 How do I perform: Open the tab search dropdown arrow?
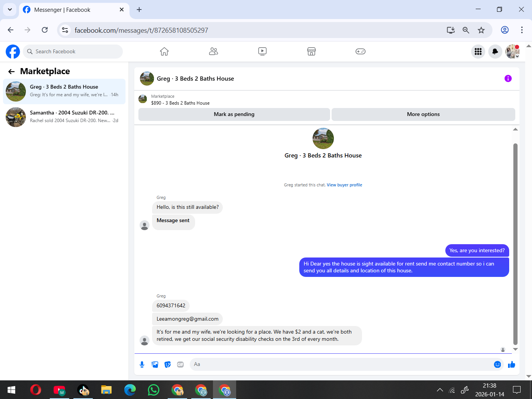pos(10,10)
